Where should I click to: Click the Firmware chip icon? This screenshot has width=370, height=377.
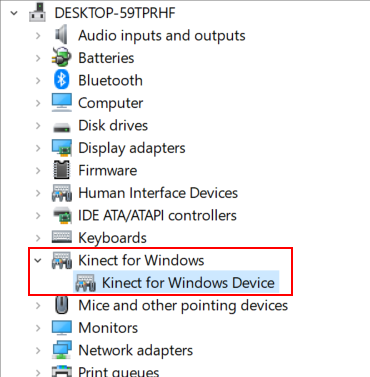click(62, 170)
